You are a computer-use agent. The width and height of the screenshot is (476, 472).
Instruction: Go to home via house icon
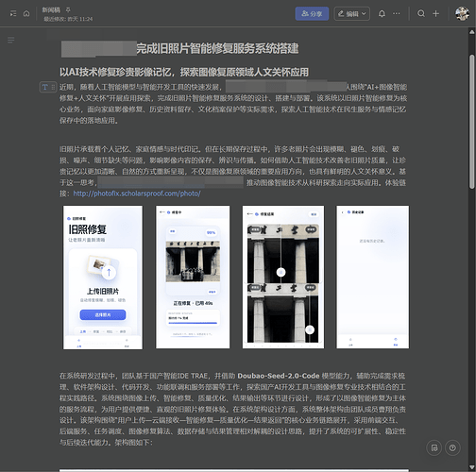pos(26,13)
